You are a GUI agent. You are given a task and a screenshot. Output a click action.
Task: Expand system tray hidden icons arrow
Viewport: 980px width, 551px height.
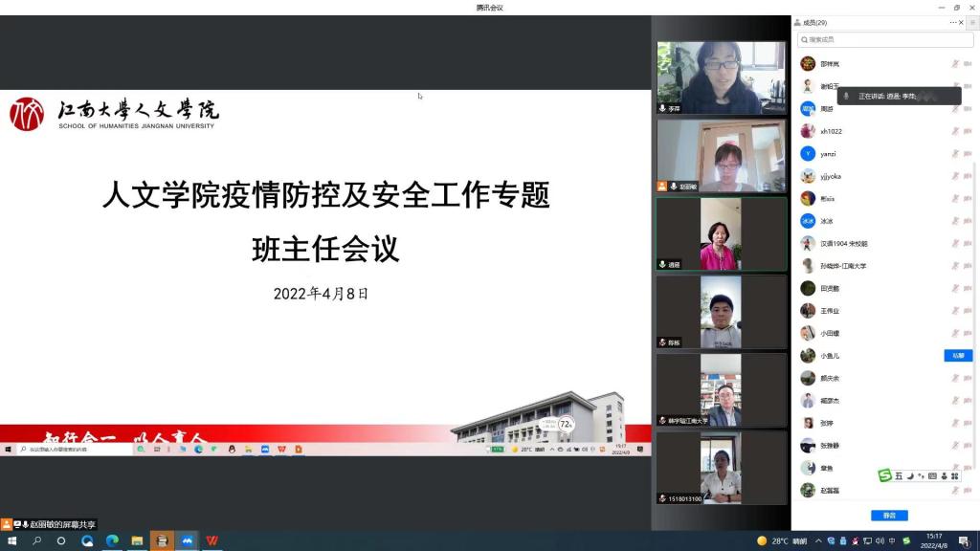point(818,540)
